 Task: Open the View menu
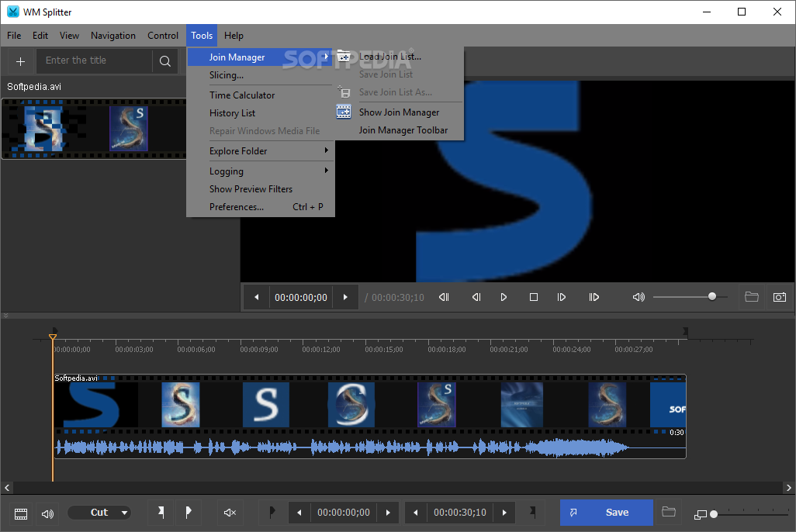coord(69,36)
